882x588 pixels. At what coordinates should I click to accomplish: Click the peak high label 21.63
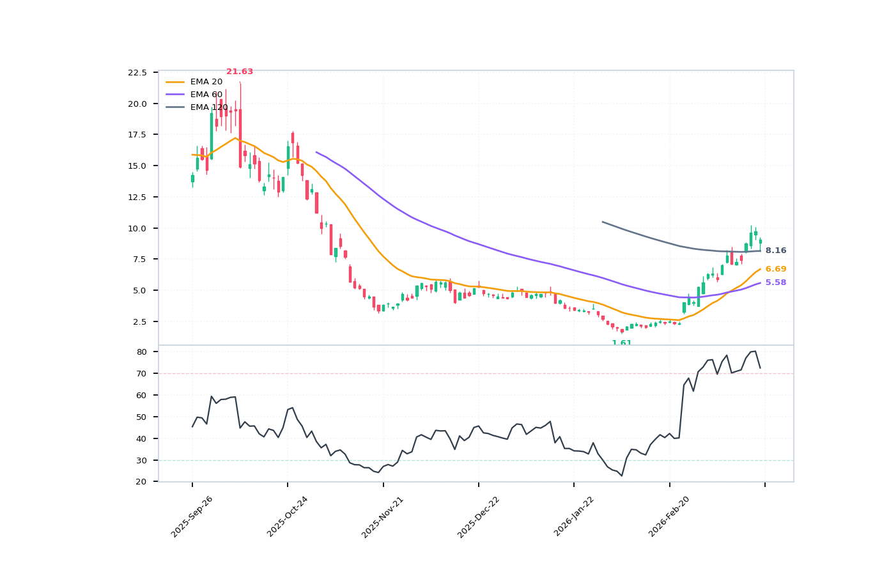pos(240,72)
